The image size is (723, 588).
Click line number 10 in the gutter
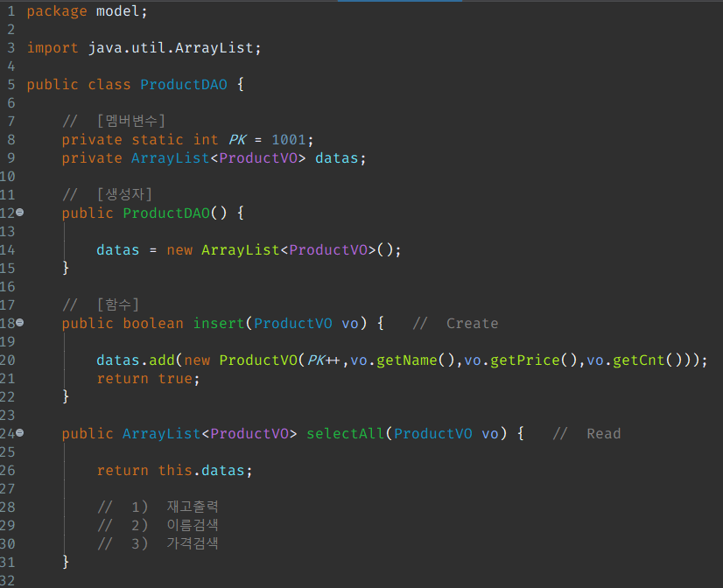(x=7, y=177)
